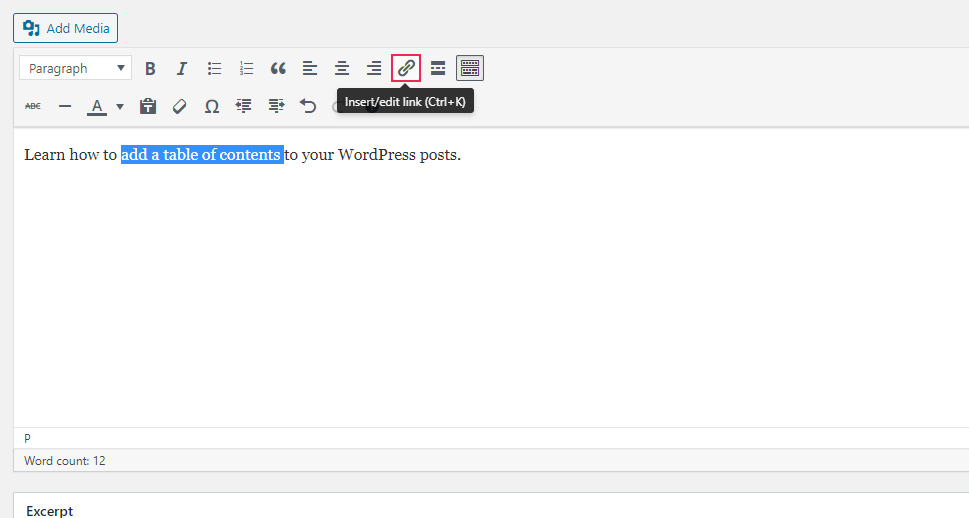This screenshot has width=969, height=518.
Task: Insert a numbered list
Action: coord(246,69)
